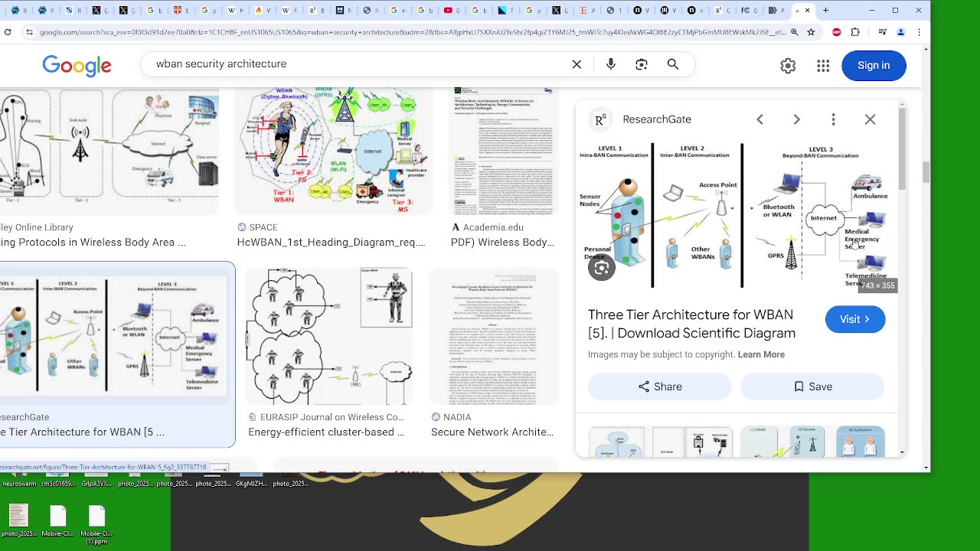The height and width of the screenshot is (551, 980).
Task: Clear the search box text
Action: (577, 64)
